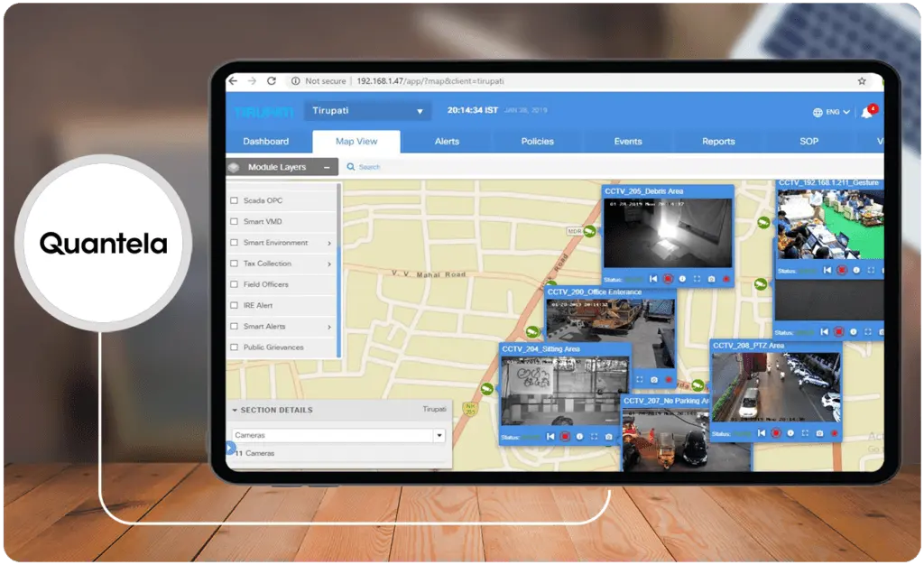Image resolution: width=924 pixels, height=565 pixels.
Task: Show info for CCTV_208_PTZ Area
Action: [x=790, y=433]
